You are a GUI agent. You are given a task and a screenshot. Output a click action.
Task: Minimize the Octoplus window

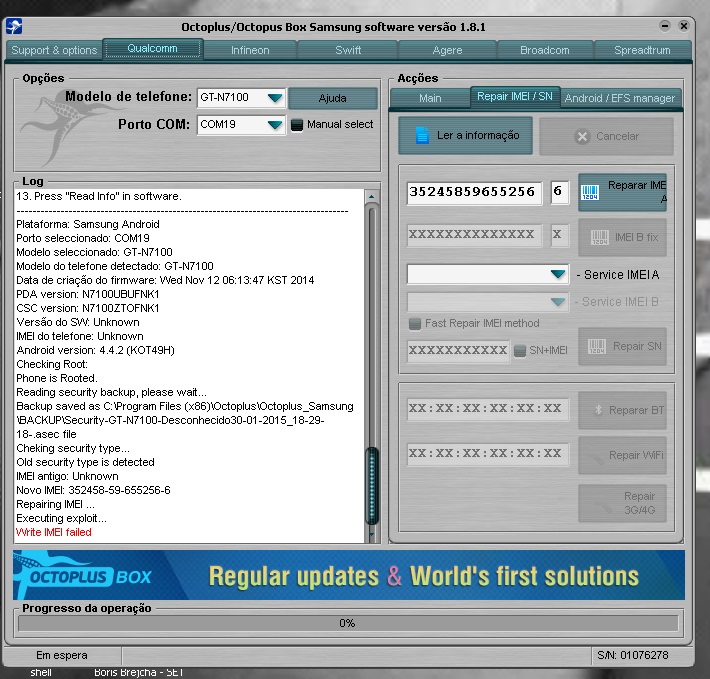(x=664, y=26)
